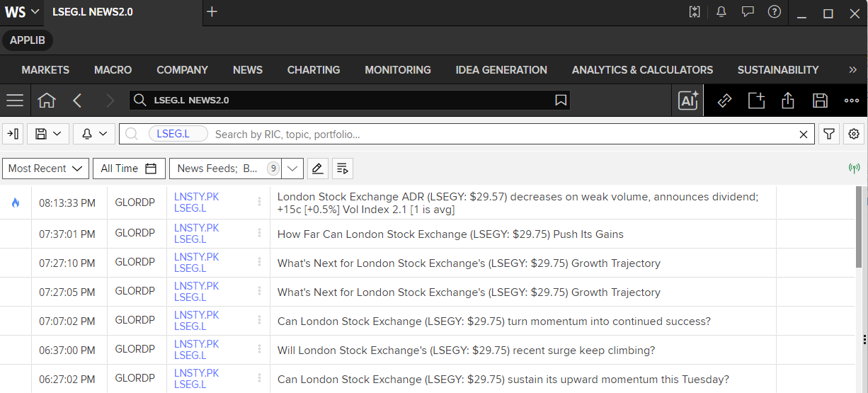The height and width of the screenshot is (393, 868).
Task: Select the LSEG.L NEWS2.0 tab
Action: point(92,12)
